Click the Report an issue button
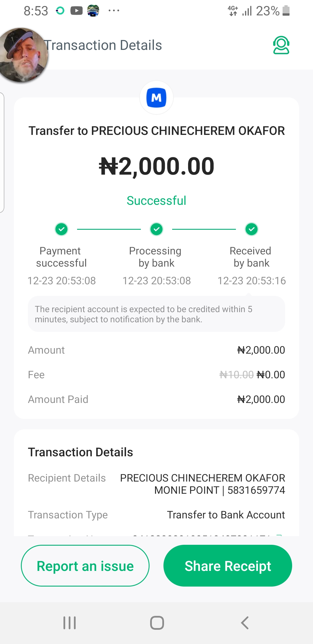 (85, 566)
